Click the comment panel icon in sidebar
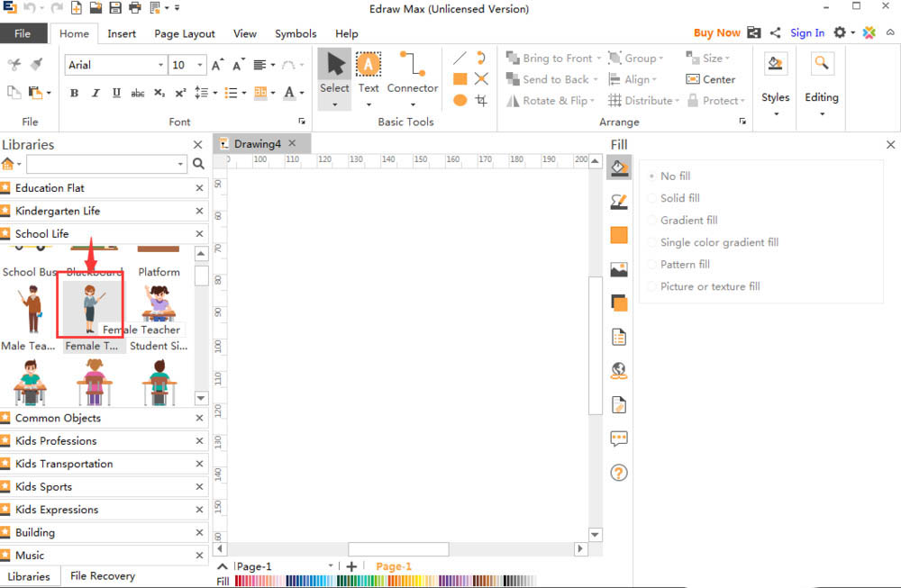Viewport: 901px width, 588px height. (618, 439)
